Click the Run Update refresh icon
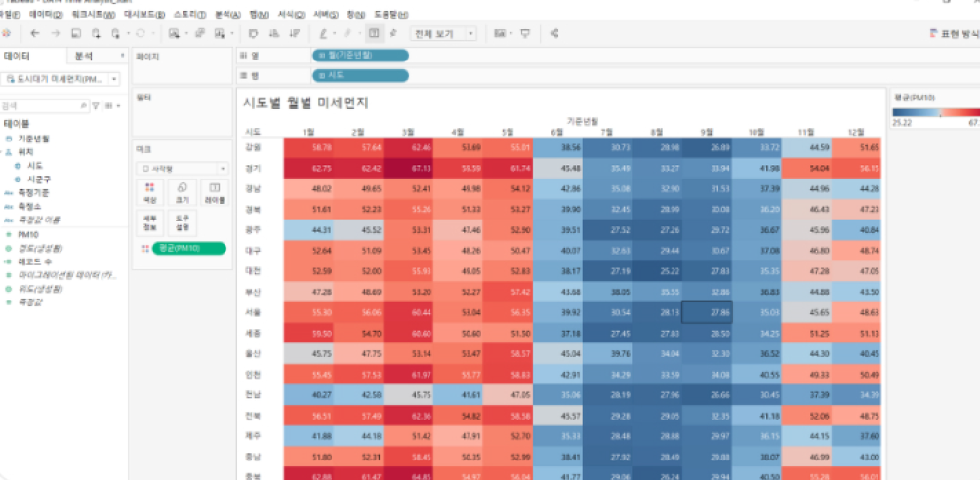The height and width of the screenshot is (480, 980). tap(140, 34)
